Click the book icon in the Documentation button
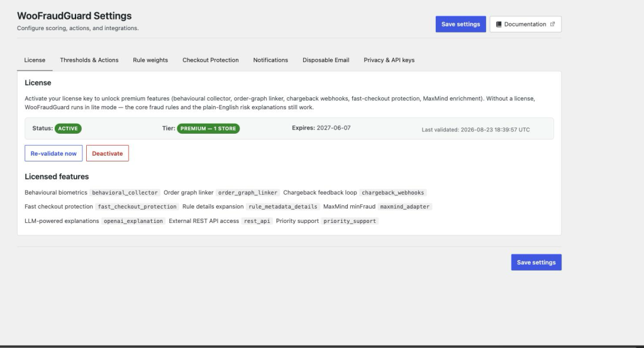The width and height of the screenshot is (644, 348). click(x=499, y=24)
